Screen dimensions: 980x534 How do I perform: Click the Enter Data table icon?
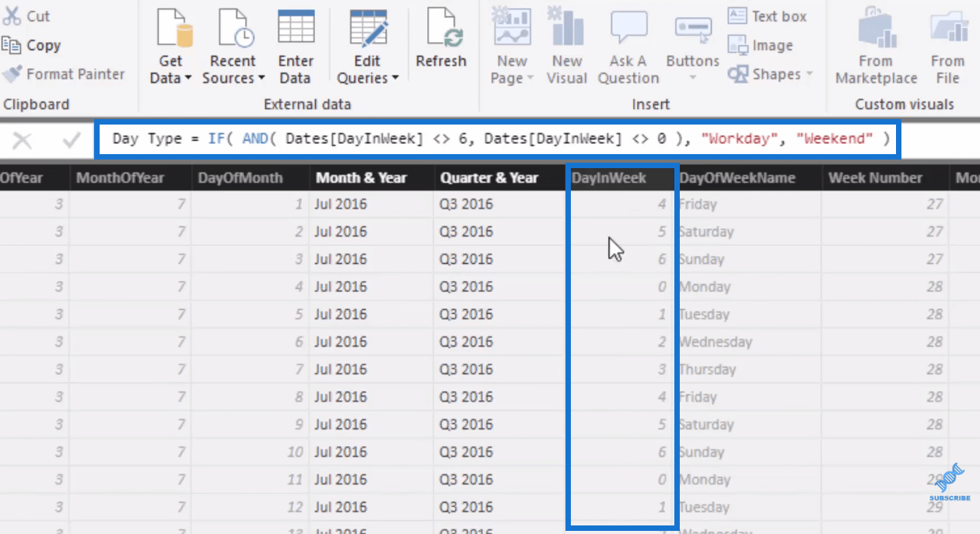click(x=296, y=27)
